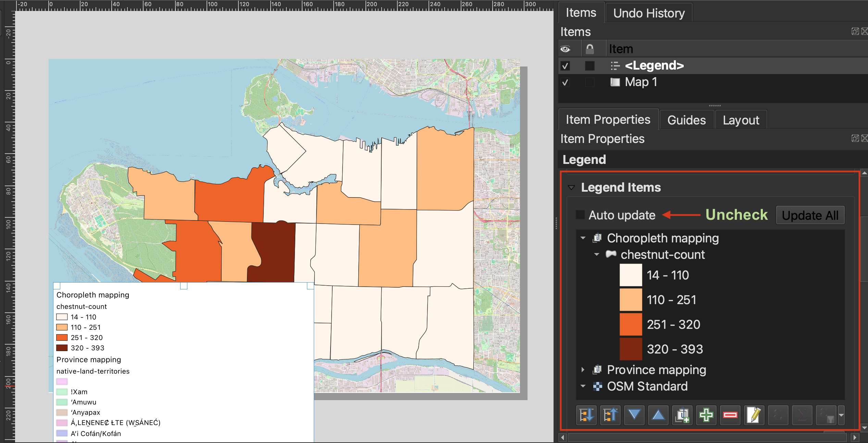
Task: Move legend item up with blue arrow
Action: (658, 415)
